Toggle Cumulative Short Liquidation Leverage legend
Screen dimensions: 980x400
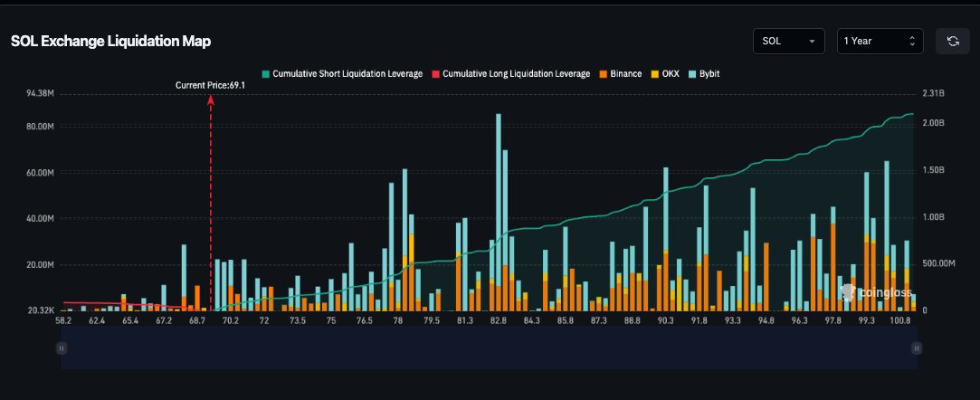pos(342,73)
